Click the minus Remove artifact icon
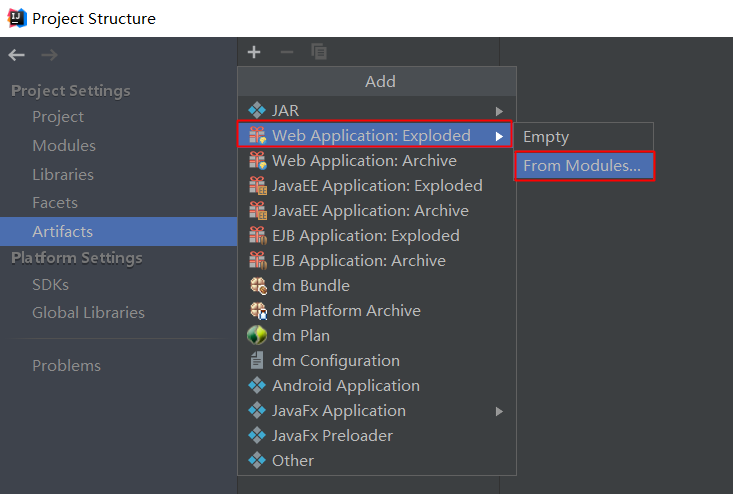The height and width of the screenshot is (494, 733). point(287,52)
